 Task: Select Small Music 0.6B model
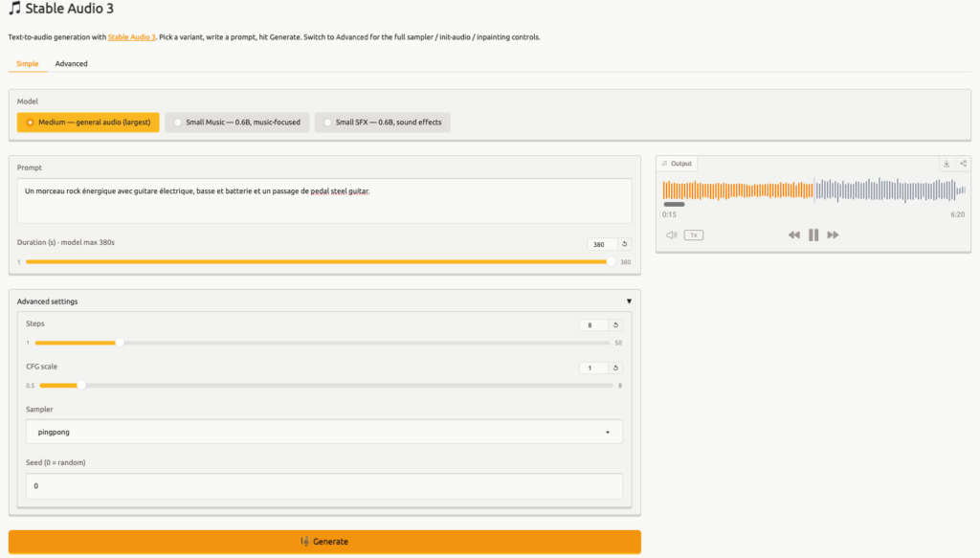tap(237, 123)
